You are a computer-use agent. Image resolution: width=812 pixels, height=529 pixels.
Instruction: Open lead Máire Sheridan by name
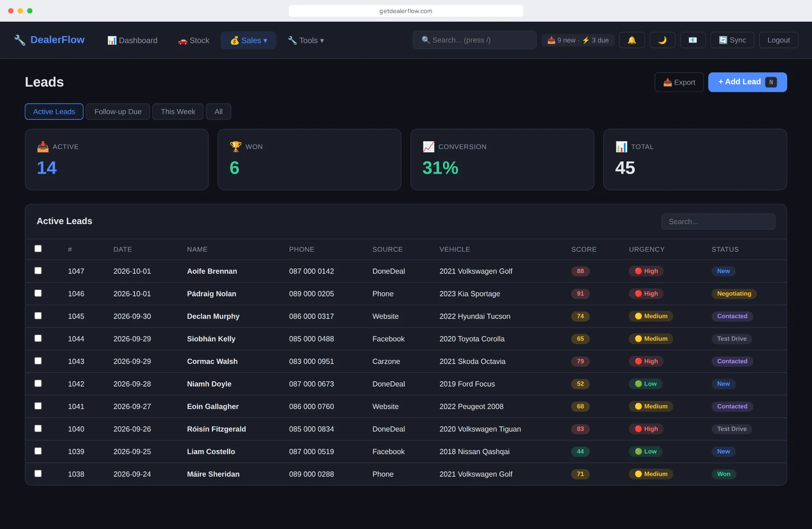pyautogui.click(x=213, y=474)
